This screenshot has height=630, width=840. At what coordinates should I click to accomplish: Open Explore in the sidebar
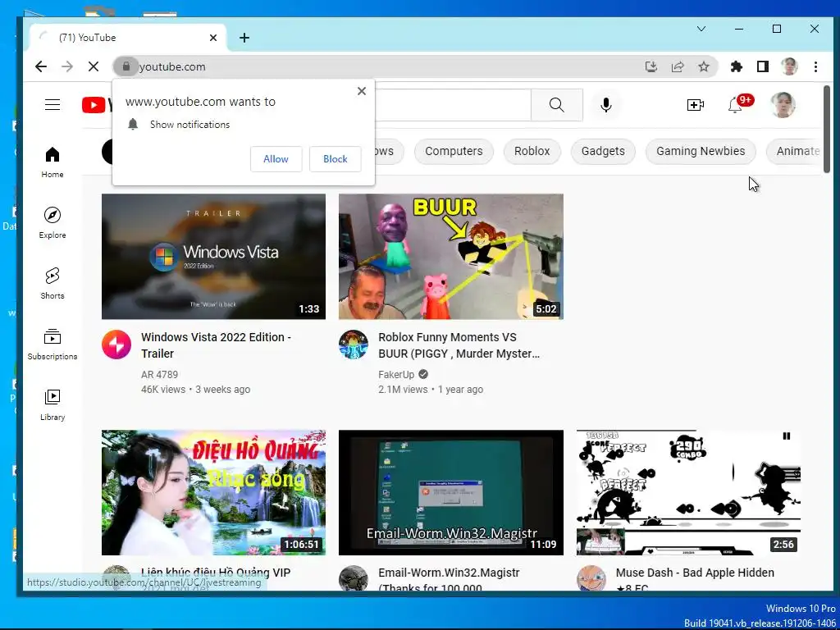pos(52,223)
